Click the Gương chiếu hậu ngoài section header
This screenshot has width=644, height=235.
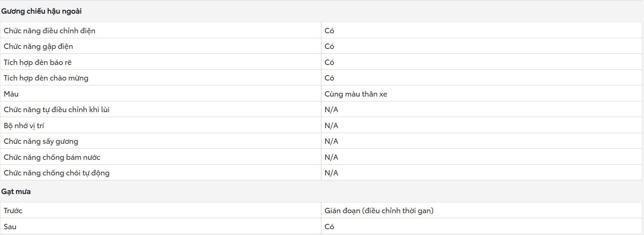pos(42,12)
